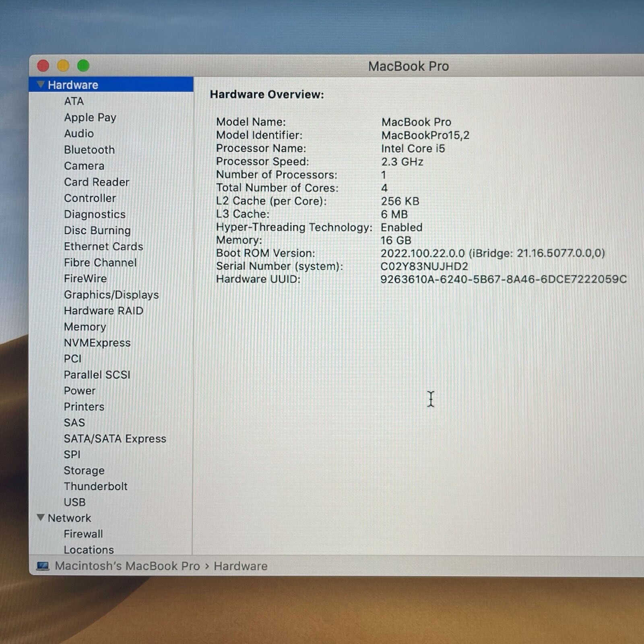This screenshot has height=644, width=644.
Task: Open the Bluetooth section
Action: (x=89, y=149)
